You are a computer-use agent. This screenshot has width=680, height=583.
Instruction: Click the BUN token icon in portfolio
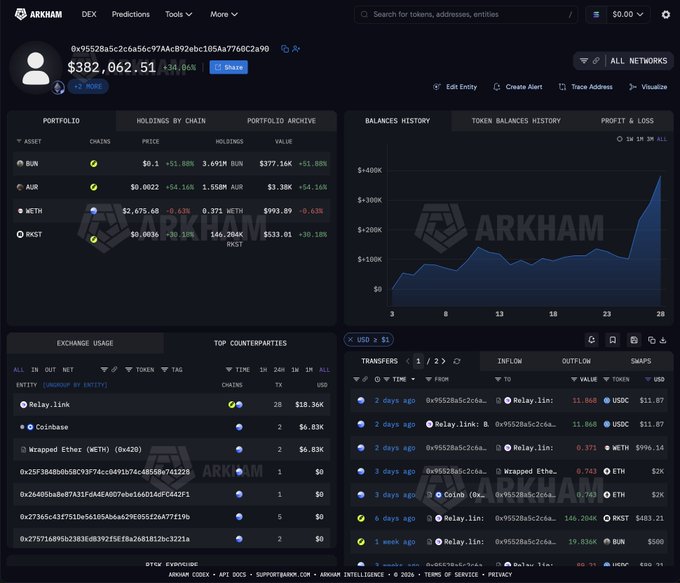point(20,164)
